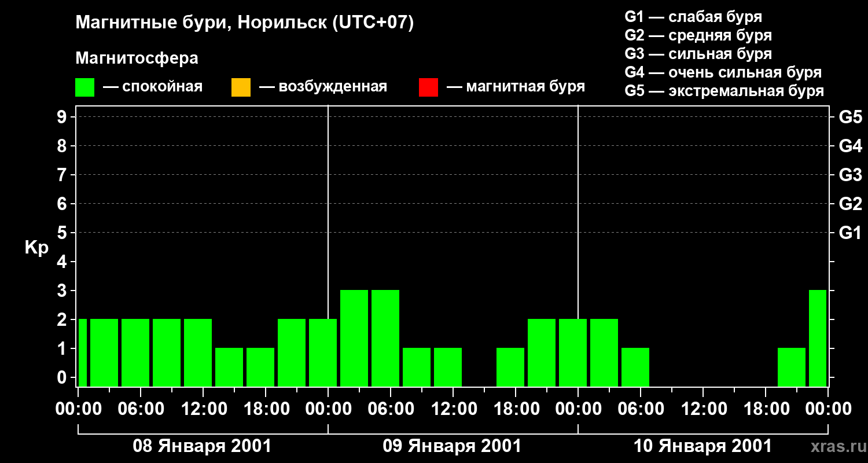Click the "G5" label on the right axis
This screenshot has width=868, height=463.
click(x=850, y=117)
